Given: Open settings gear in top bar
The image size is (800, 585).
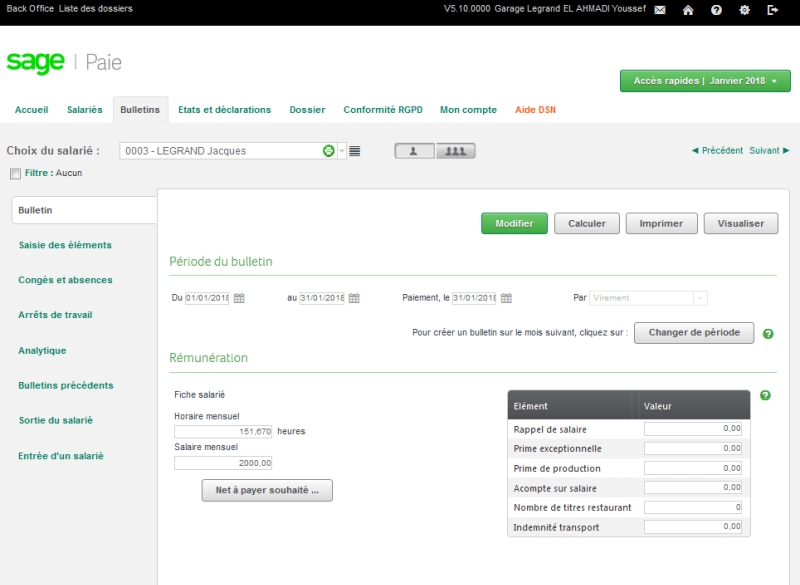Looking at the screenshot, I should [x=744, y=10].
